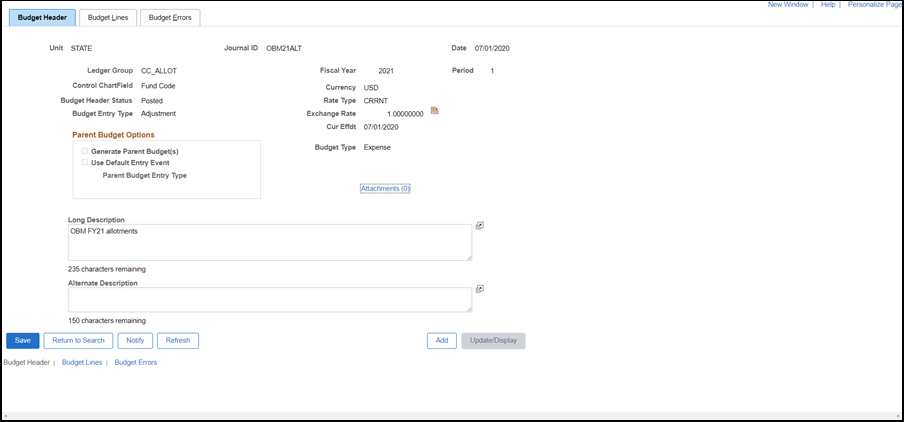
Task: Focus the empty Alternate Description text box
Action: pos(264,300)
